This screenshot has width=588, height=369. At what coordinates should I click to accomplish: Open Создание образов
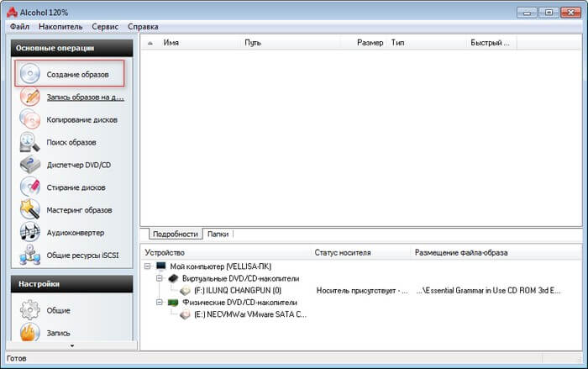[x=77, y=74]
